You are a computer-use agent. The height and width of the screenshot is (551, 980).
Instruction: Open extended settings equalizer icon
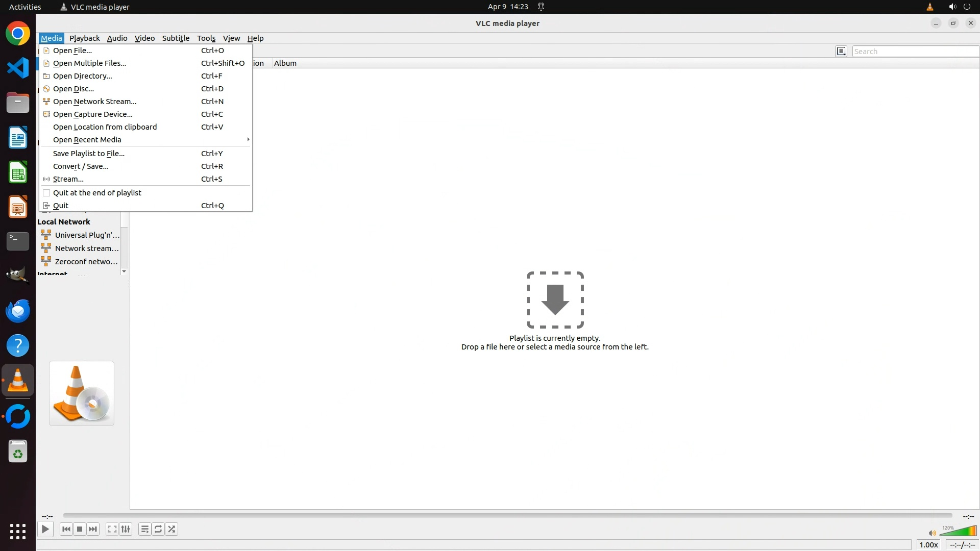(x=126, y=529)
